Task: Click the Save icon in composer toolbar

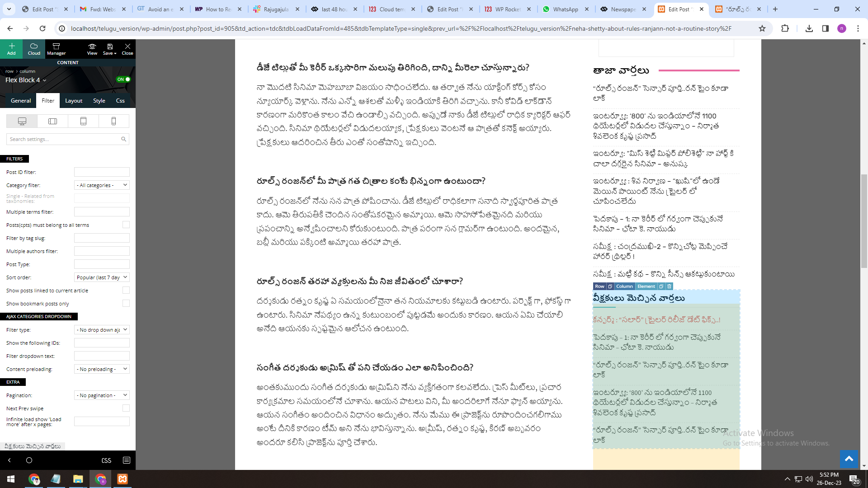Action: pos(109,47)
